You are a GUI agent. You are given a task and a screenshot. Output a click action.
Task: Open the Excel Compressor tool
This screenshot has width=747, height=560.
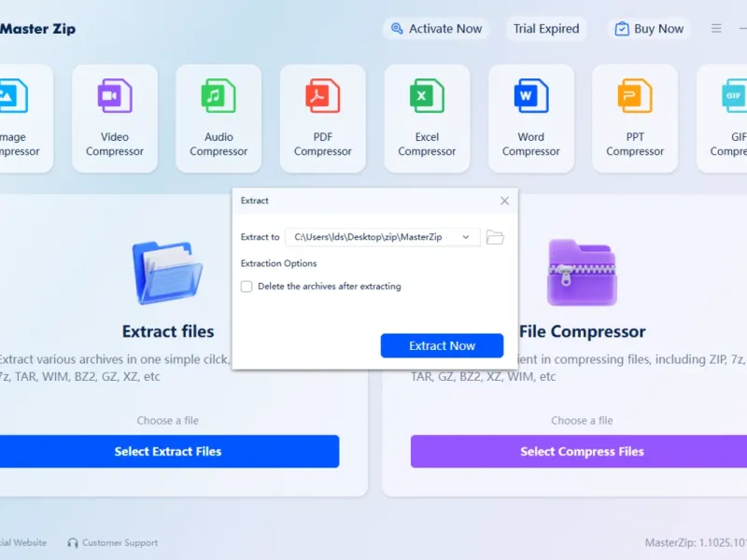[427, 119]
